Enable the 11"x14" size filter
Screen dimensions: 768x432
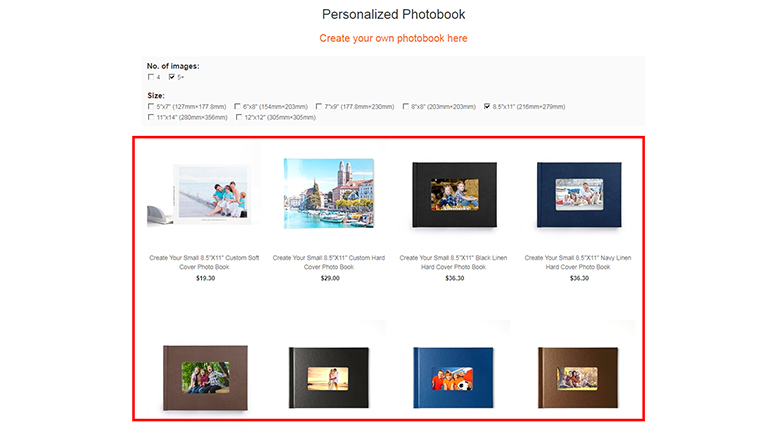point(152,117)
